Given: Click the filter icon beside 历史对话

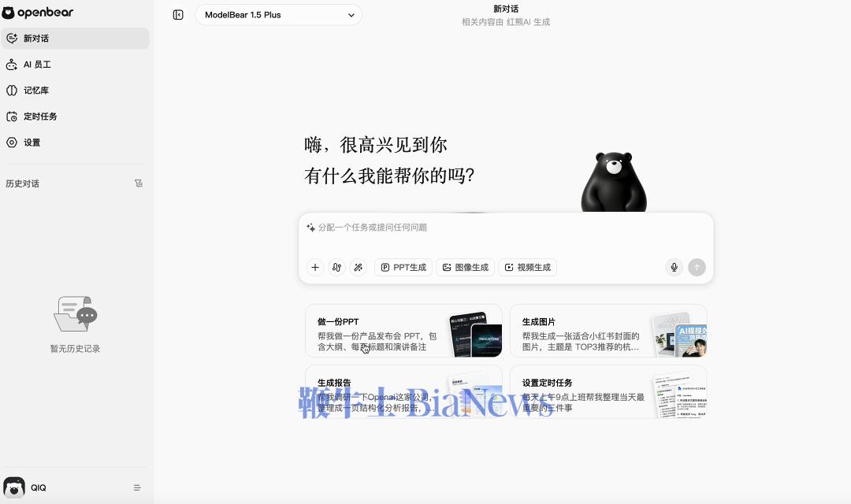Looking at the screenshot, I should pyautogui.click(x=139, y=183).
